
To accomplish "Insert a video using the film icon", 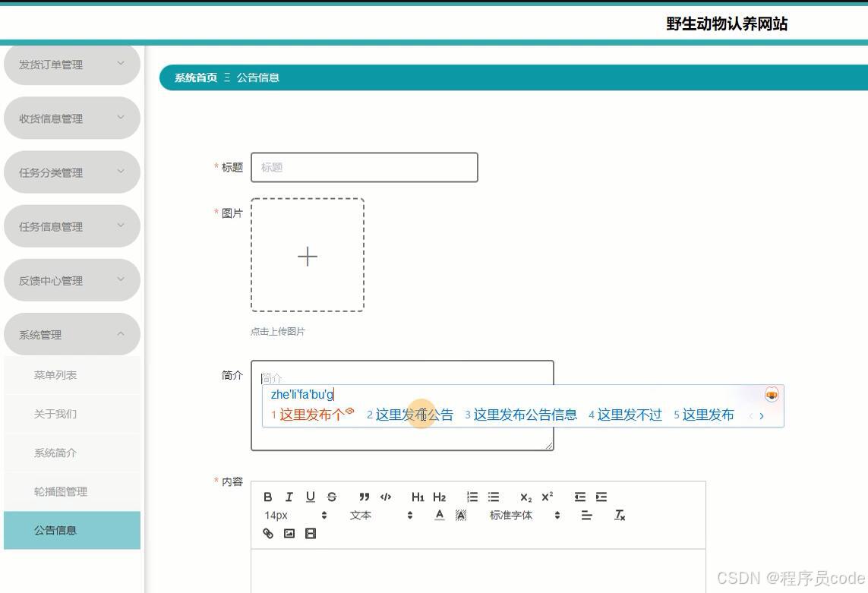I will pyautogui.click(x=310, y=534).
